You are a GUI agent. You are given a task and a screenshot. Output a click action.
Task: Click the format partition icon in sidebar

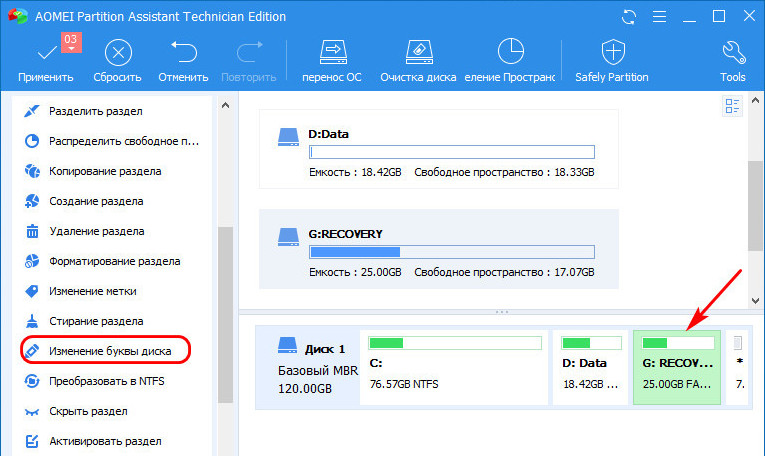point(32,261)
